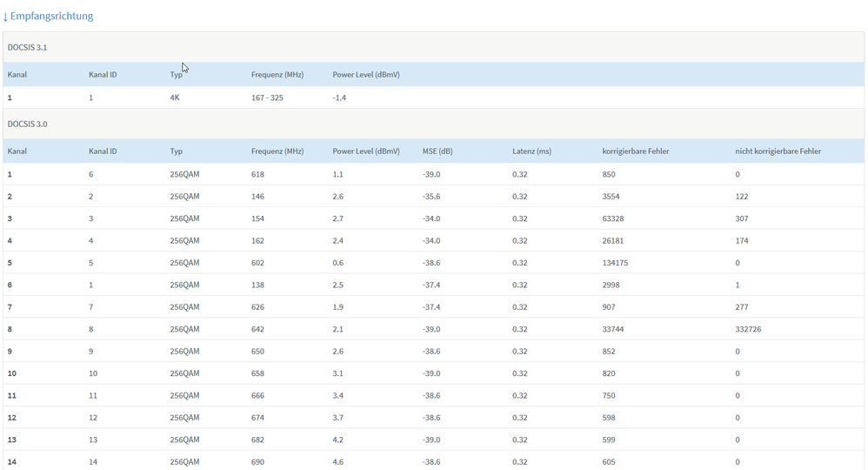This screenshot has height=470, width=868.
Task: Click the nicht korrigierbare Fehler column header
Action: 778,151
